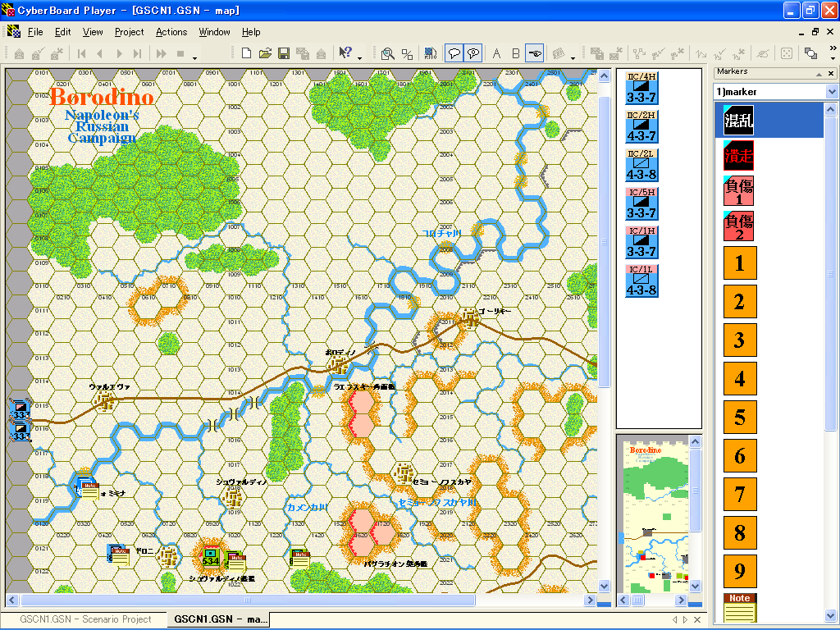This screenshot has height=630, width=840.
Task: Click the overlapping shapes icon in toolbar
Action: (810, 53)
